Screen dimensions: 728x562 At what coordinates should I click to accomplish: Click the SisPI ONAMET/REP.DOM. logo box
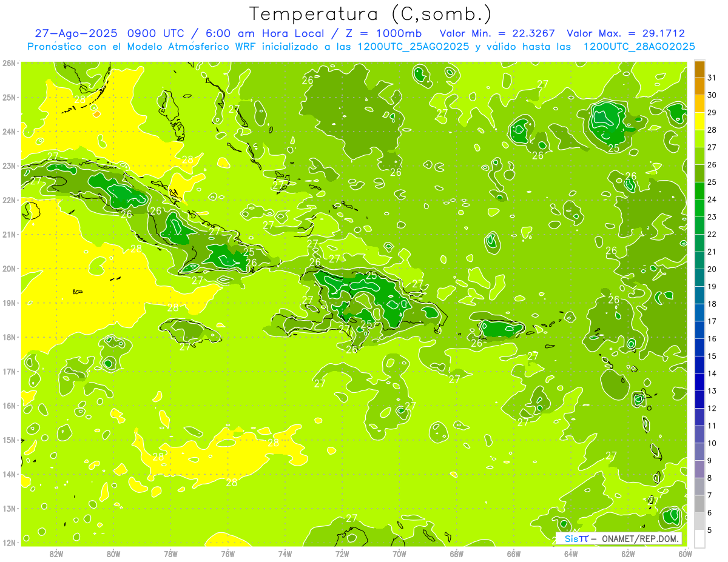click(618, 538)
